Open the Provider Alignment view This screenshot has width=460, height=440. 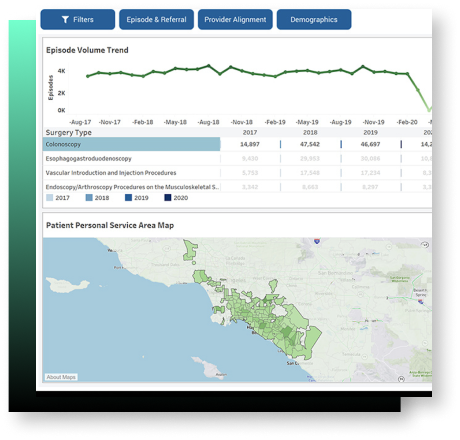tap(235, 20)
